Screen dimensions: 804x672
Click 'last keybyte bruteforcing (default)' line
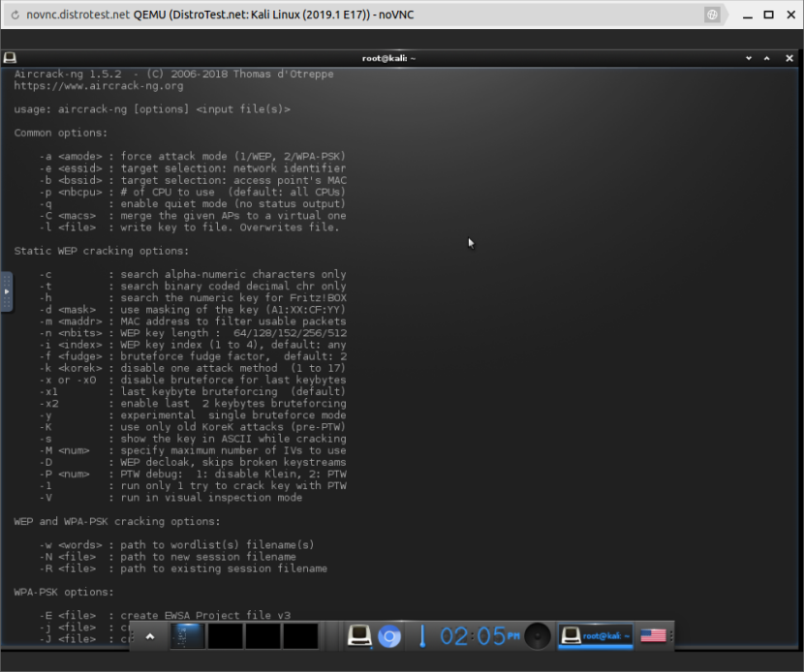(193, 391)
